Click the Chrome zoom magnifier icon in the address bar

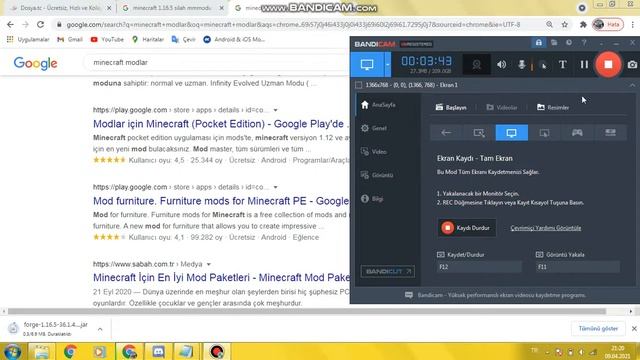[x=549, y=24]
